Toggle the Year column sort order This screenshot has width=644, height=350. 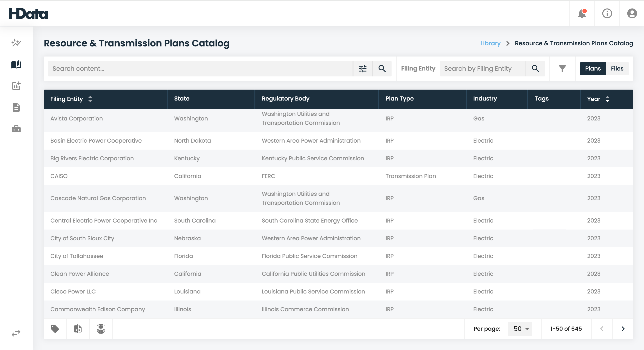pyautogui.click(x=606, y=99)
